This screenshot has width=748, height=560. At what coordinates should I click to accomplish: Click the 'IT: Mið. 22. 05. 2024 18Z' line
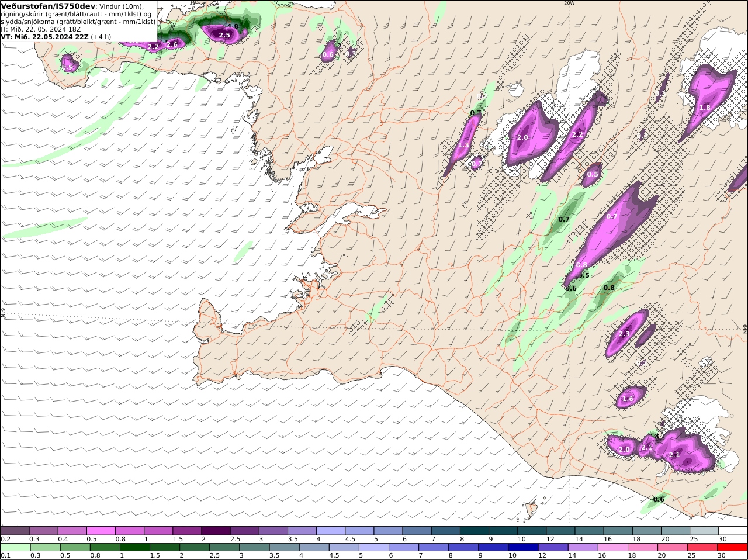point(41,29)
